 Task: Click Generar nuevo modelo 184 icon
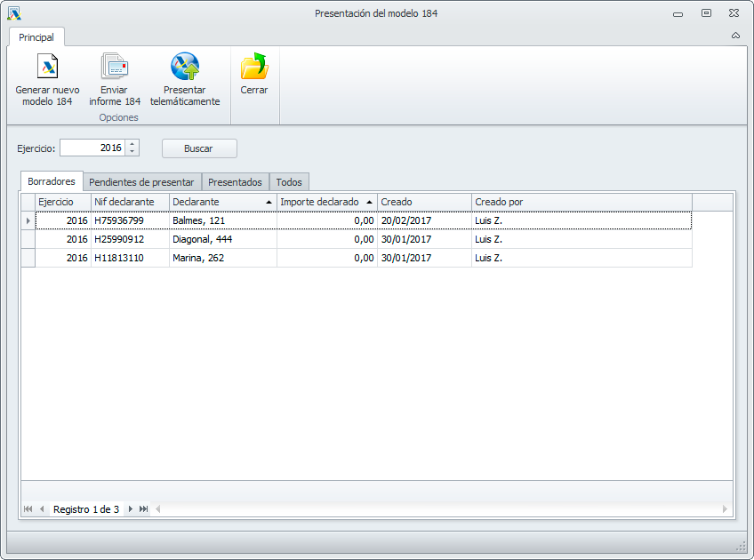(x=47, y=68)
